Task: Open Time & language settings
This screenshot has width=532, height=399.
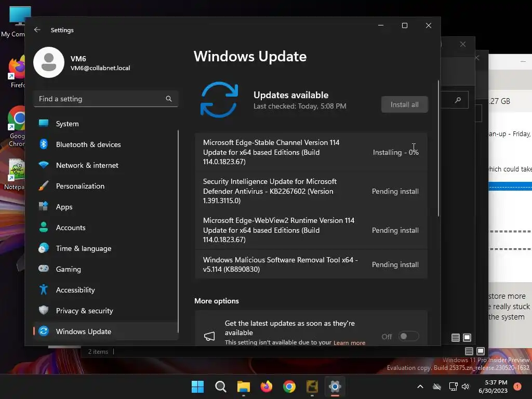Action: (x=105, y=248)
